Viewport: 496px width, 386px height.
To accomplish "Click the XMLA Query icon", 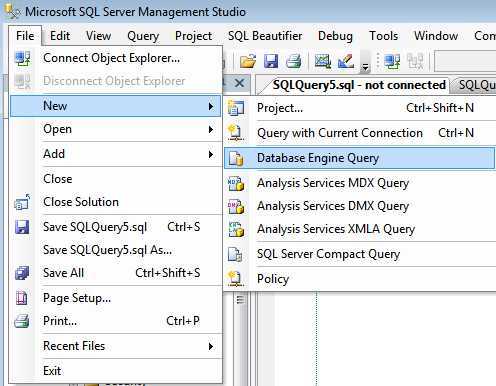I will [x=236, y=230].
